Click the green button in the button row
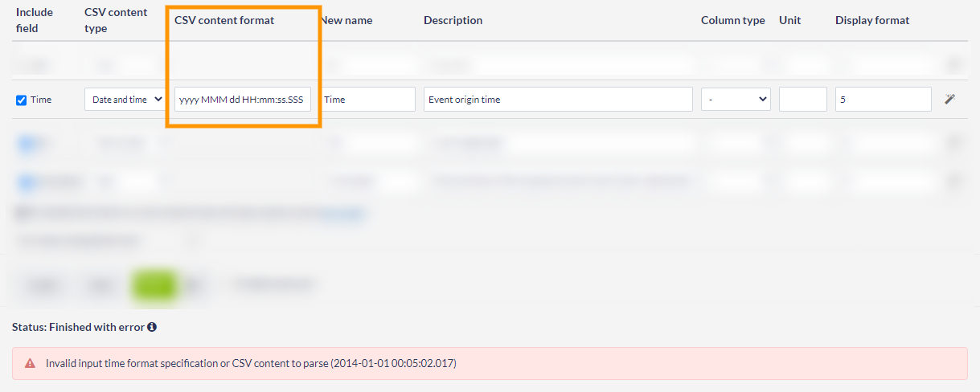The image size is (980, 392). click(154, 284)
